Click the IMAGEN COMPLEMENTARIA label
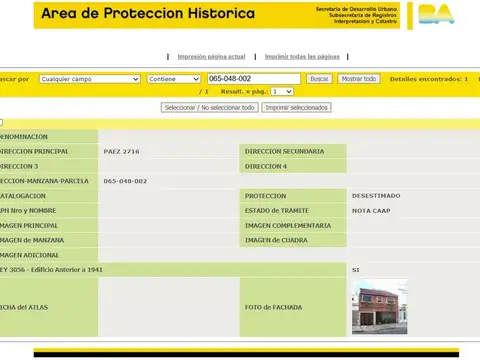Viewport: 480px width, 360px height. pos(288,226)
